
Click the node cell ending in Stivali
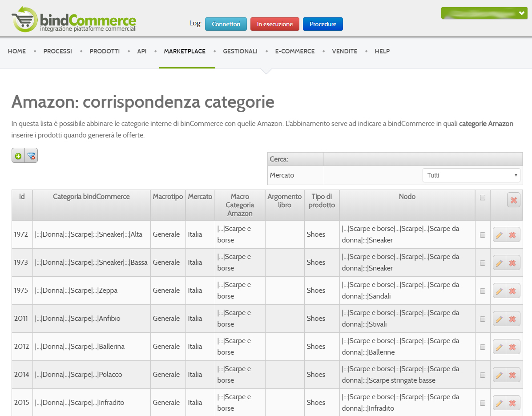407,319
